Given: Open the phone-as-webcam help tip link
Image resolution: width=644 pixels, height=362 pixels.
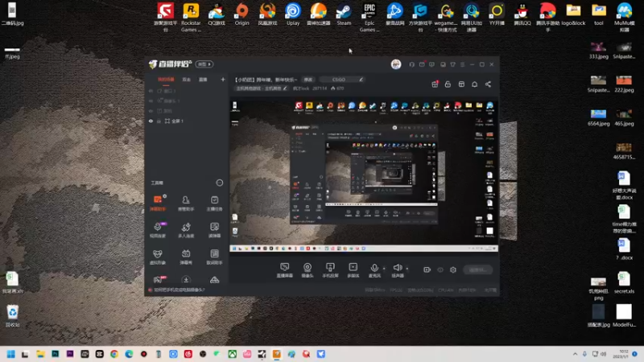Looking at the screenshot, I should point(179,290).
